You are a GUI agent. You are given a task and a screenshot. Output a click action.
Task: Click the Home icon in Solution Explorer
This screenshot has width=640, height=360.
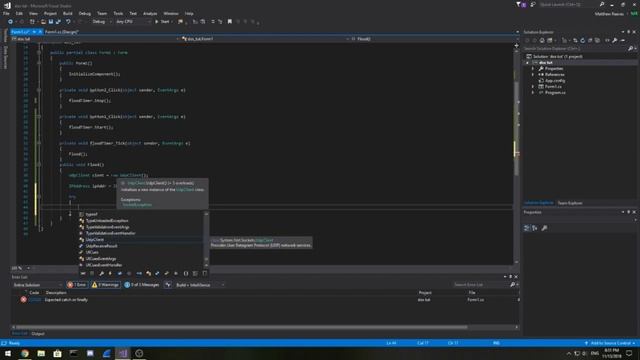(542, 40)
